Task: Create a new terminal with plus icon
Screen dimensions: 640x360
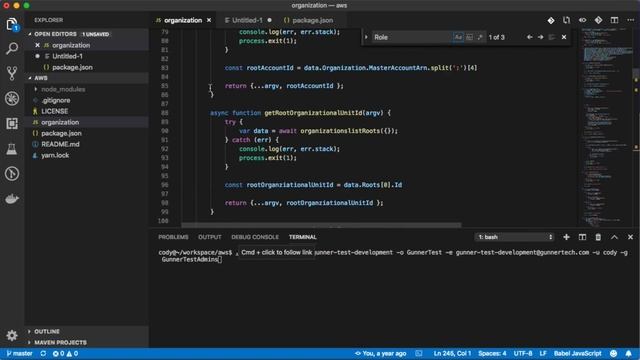Action: (566, 237)
